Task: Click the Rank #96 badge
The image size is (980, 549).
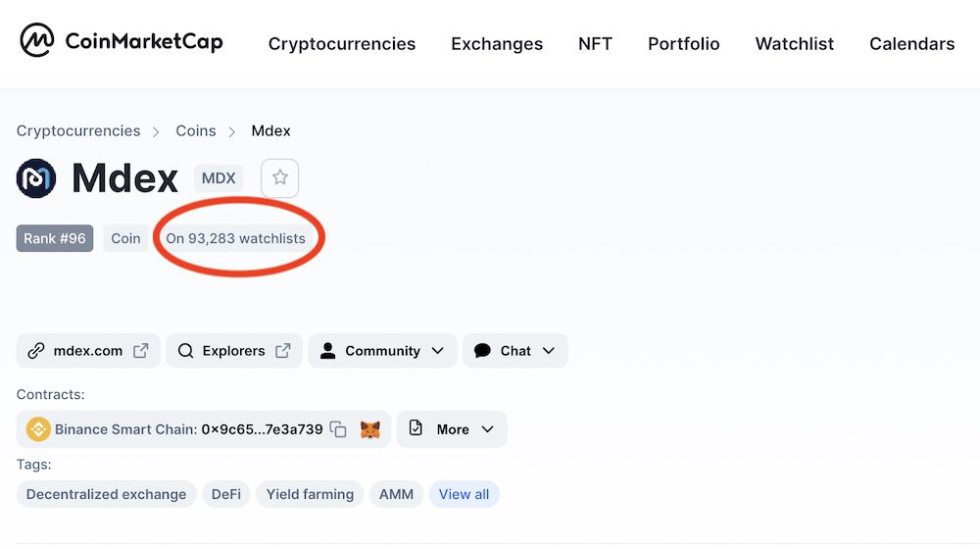Action: [55, 238]
